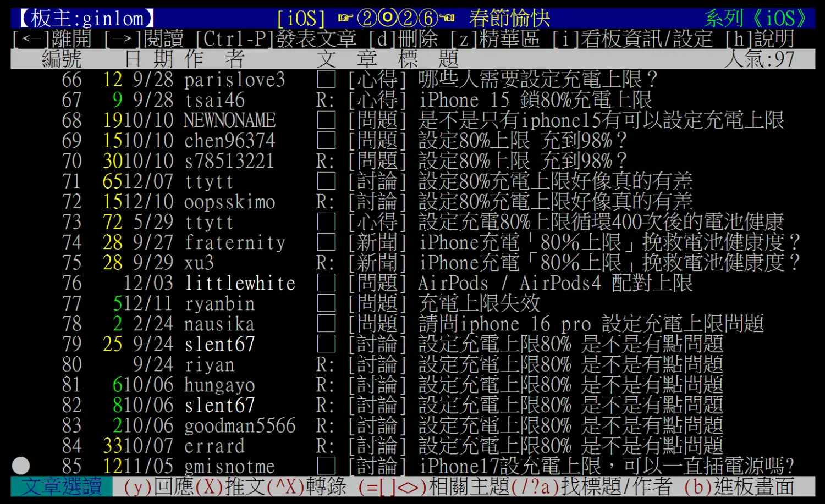Click the square marker on the AirPods article
Screen dimensions: 825x504
click(326, 283)
